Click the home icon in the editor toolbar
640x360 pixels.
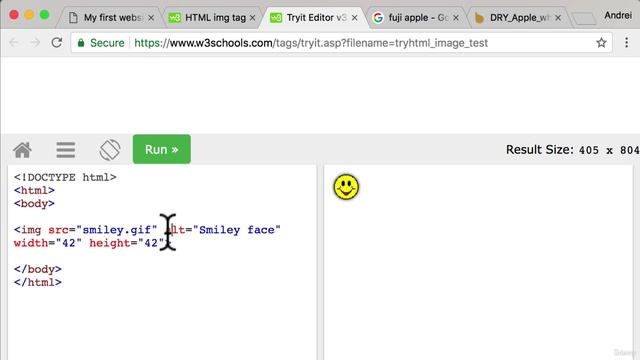pyautogui.click(x=22, y=150)
